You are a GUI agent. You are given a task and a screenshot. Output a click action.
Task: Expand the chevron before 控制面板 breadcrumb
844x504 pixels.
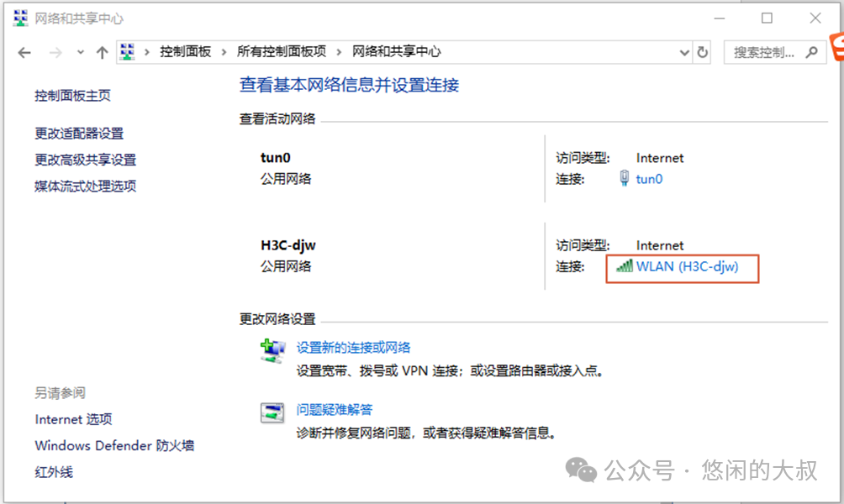click(147, 52)
